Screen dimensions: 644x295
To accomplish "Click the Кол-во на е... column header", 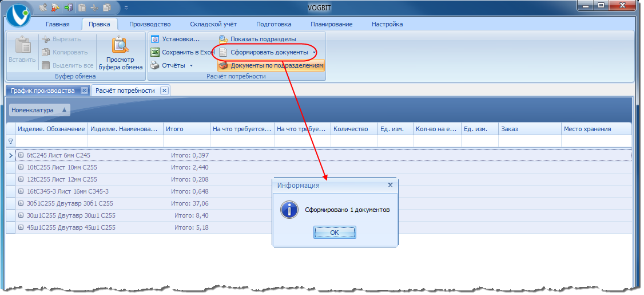I will tap(437, 129).
